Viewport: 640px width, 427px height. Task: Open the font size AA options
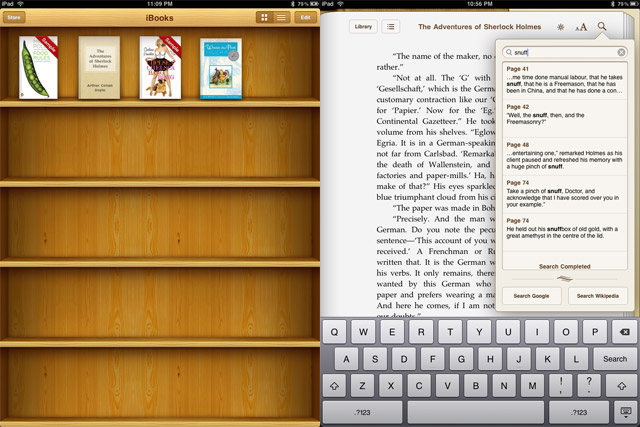tap(581, 27)
